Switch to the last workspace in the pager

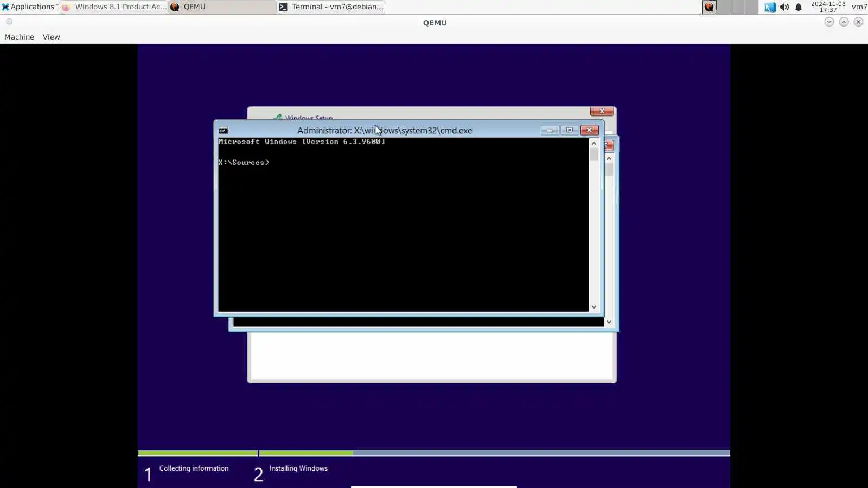point(751,7)
